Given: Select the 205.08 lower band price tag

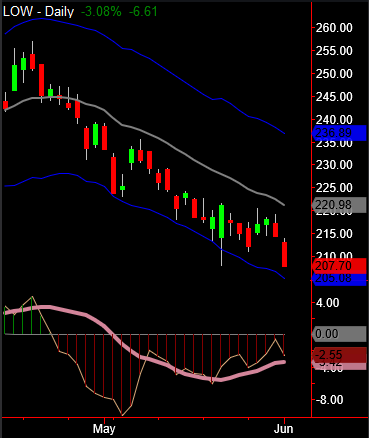Looking at the screenshot, I should click(x=339, y=279).
